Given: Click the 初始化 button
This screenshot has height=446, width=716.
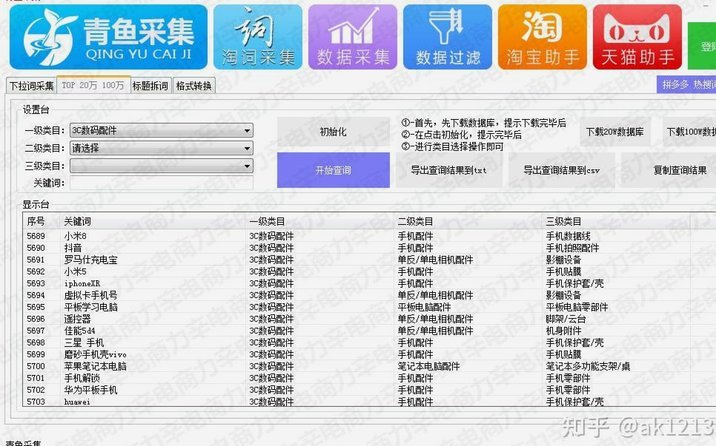Looking at the screenshot, I should pyautogui.click(x=333, y=132).
